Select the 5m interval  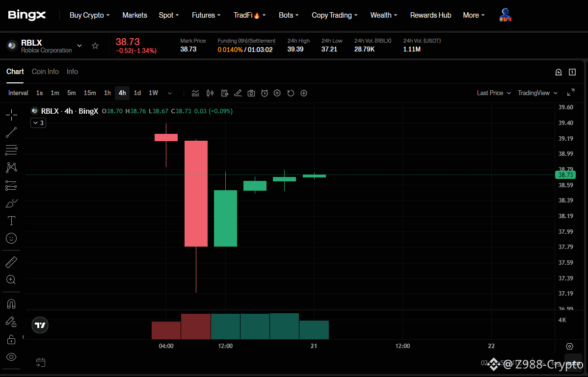71,93
